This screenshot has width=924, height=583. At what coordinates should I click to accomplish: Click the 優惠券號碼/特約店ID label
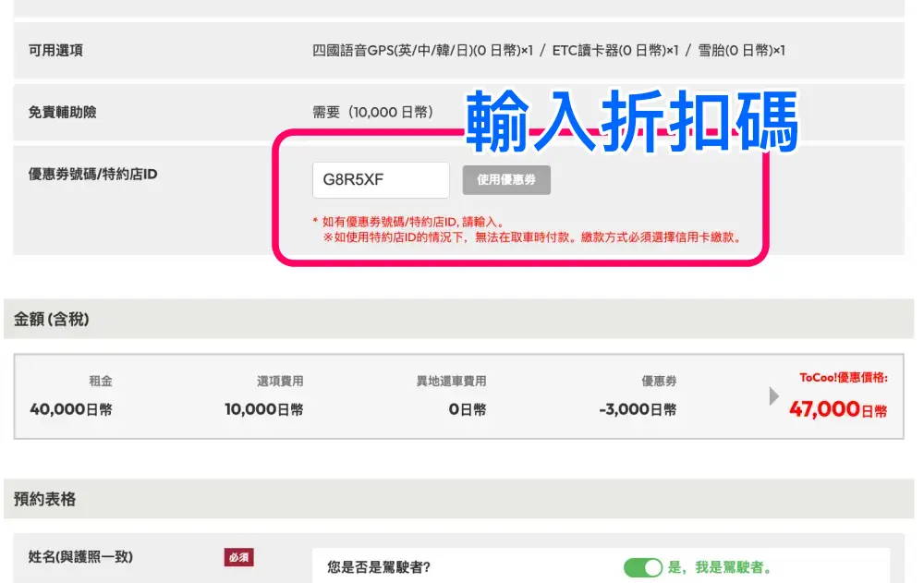tap(92, 173)
